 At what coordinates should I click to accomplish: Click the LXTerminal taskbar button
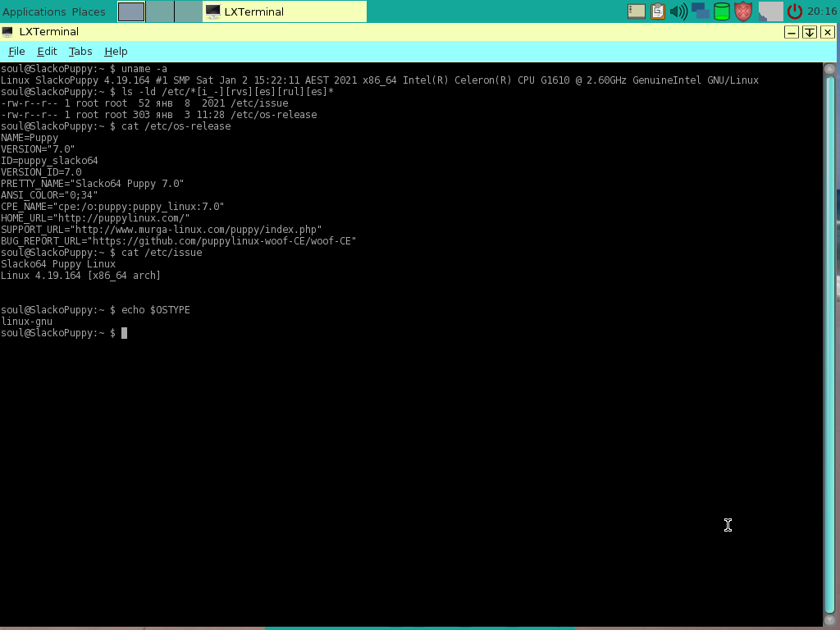point(285,11)
